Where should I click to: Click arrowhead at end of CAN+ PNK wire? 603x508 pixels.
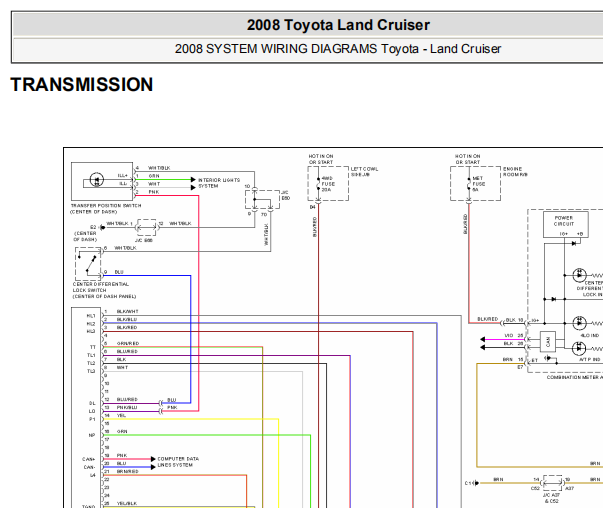click(153, 459)
